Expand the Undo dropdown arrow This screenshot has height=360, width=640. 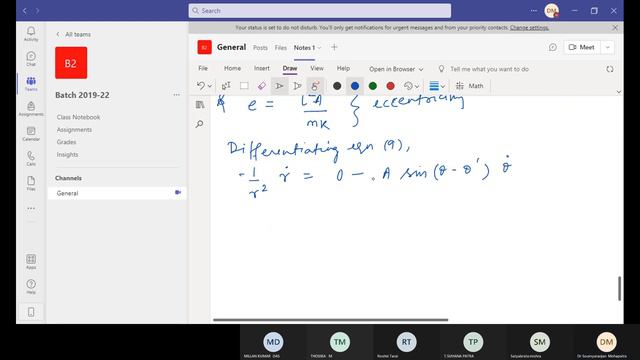click(x=210, y=86)
